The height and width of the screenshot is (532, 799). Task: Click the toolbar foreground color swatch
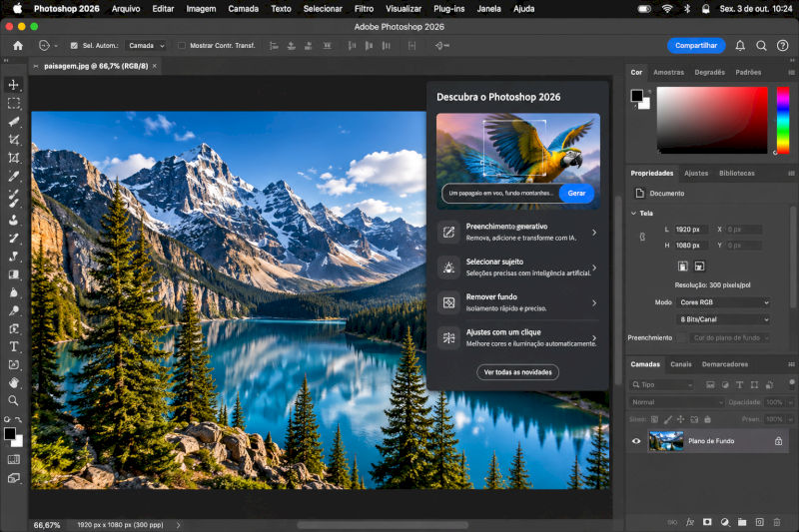point(9,434)
